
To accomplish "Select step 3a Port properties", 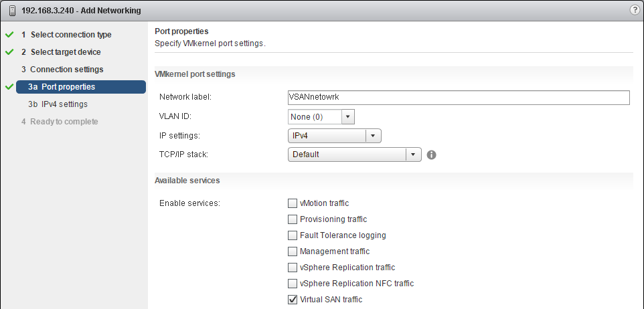I will 68,87.
